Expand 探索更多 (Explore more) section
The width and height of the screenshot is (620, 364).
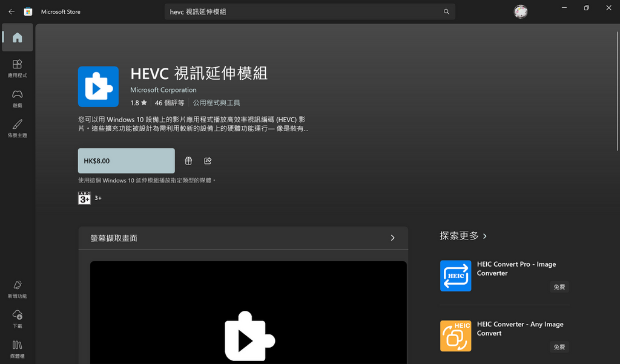(x=463, y=236)
